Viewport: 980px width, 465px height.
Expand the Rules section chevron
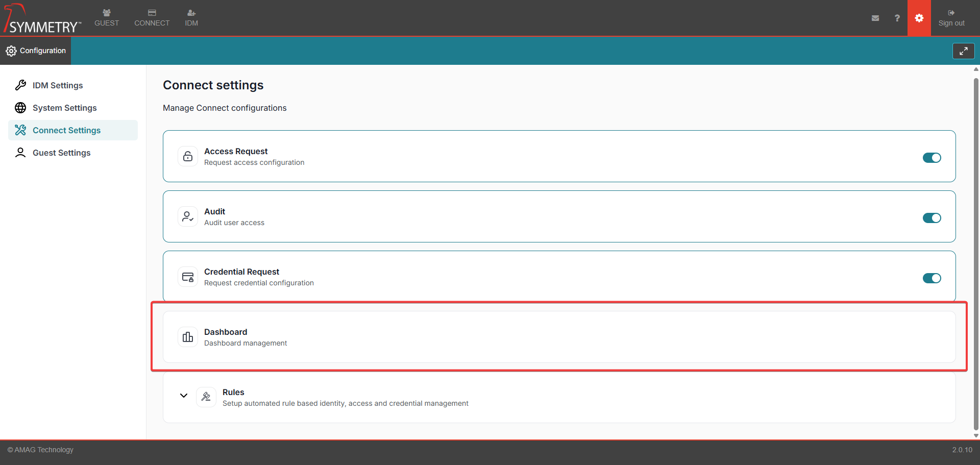184,396
